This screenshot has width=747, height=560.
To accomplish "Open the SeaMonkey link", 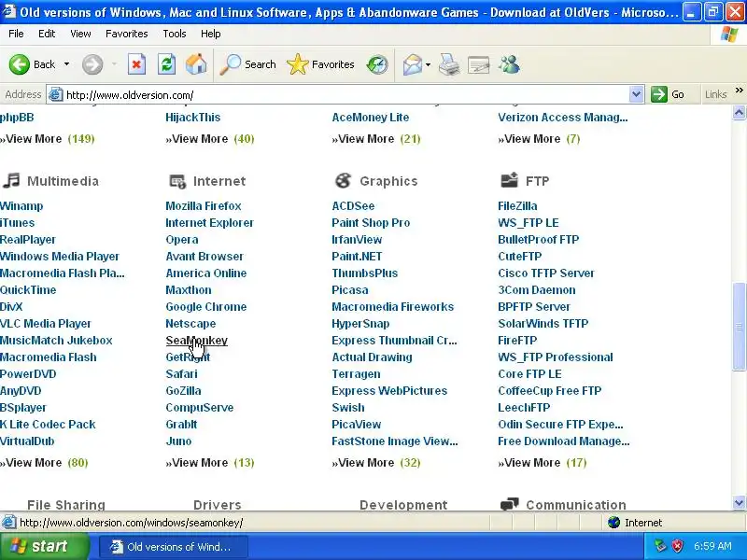I will [197, 341].
